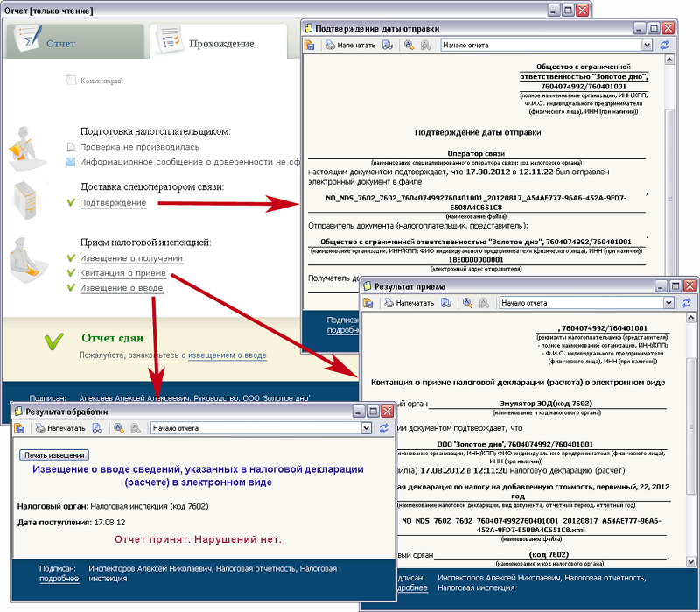
Task: Click Напечатать in Результат обработки toolbar
Action: click(x=60, y=428)
